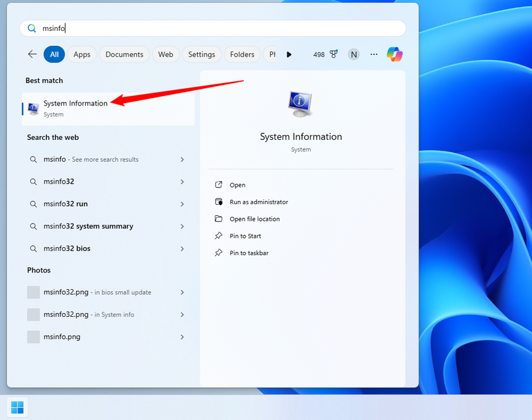Click the rewards points trophy icon
This screenshot has width=532, height=420.
(x=334, y=55)
